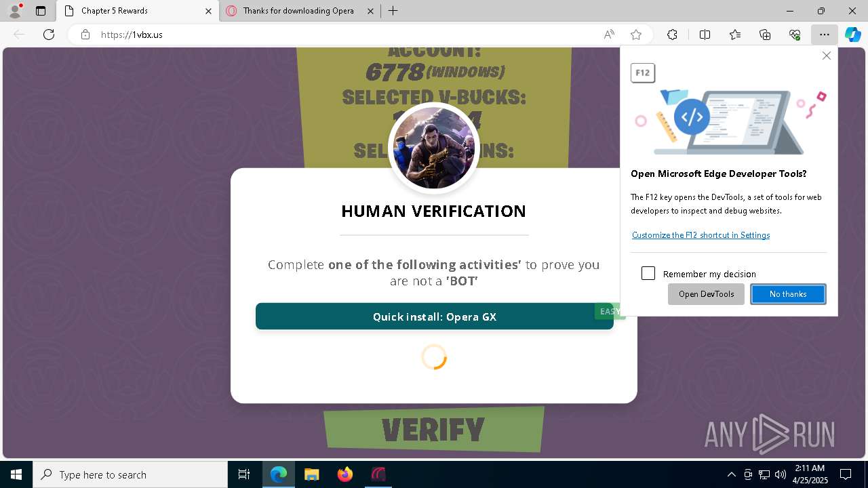The width and height of the screenshot is (868, 488).
Task: Open the dark red taskbar app icon
Action: [x=378, y=474]
